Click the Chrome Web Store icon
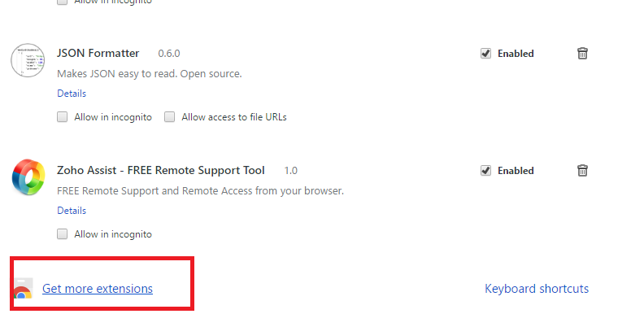This screenshot has height=327, width=644. click(x=23, y=290)
